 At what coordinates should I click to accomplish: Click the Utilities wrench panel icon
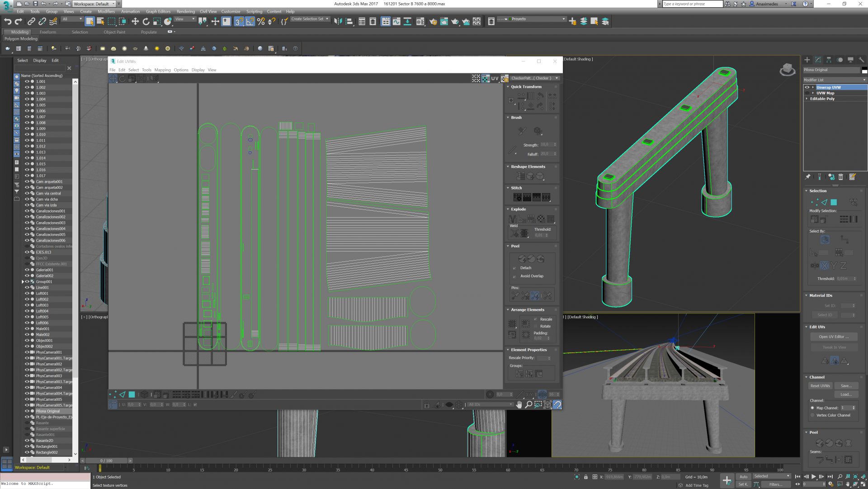click(861, 60)
